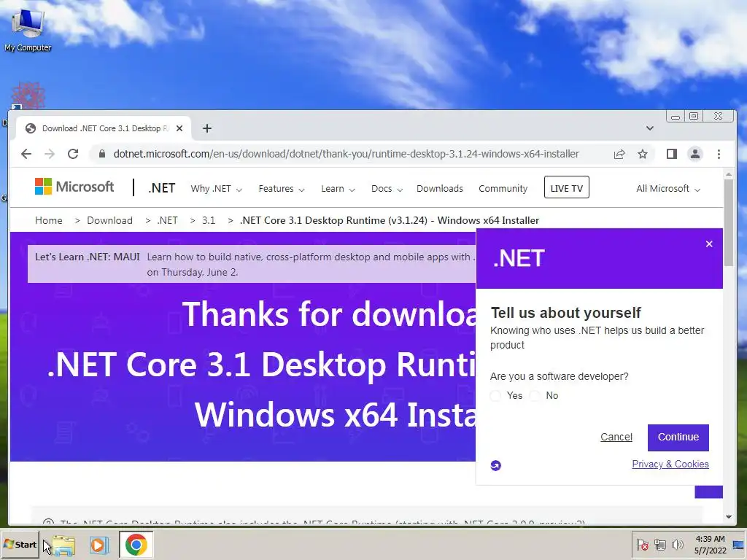Open the My Computer desktop icon
The image size is (747, 560).
[x=28, y=29]
